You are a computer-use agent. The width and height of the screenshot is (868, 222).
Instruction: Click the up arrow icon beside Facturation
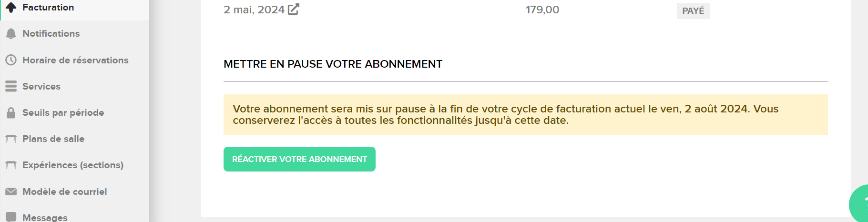point(11,7)
